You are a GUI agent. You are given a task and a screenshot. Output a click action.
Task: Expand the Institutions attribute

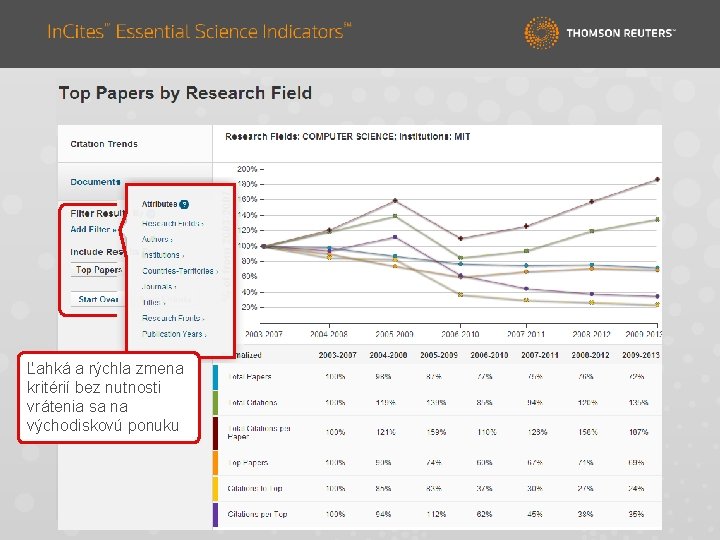(x=163, y=255)
